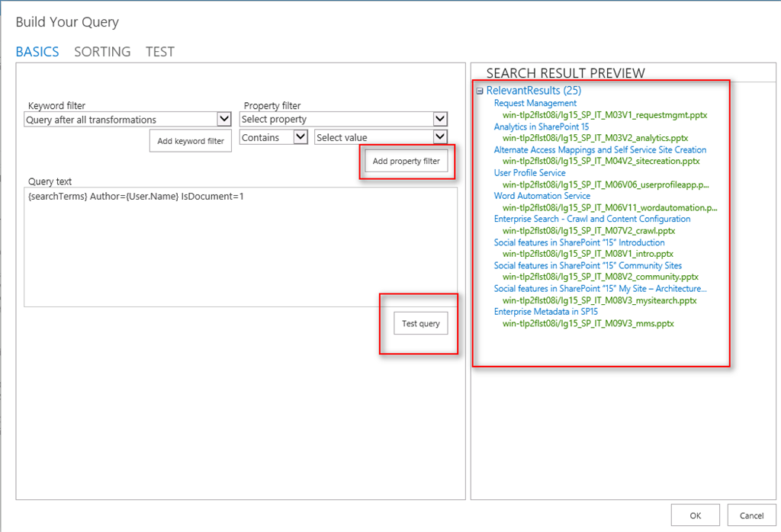
Task: Open Enterprise Metadata in SP15 result
Action: (x=545, y=312)
